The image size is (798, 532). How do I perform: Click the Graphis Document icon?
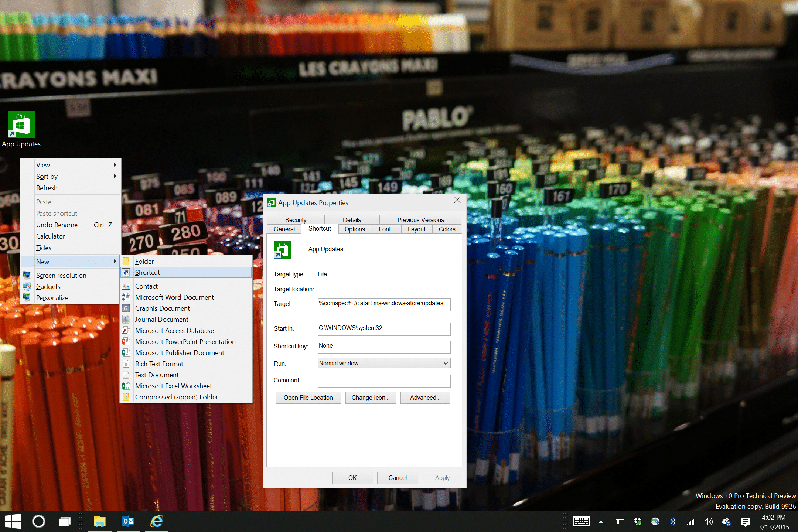[126, 308]
